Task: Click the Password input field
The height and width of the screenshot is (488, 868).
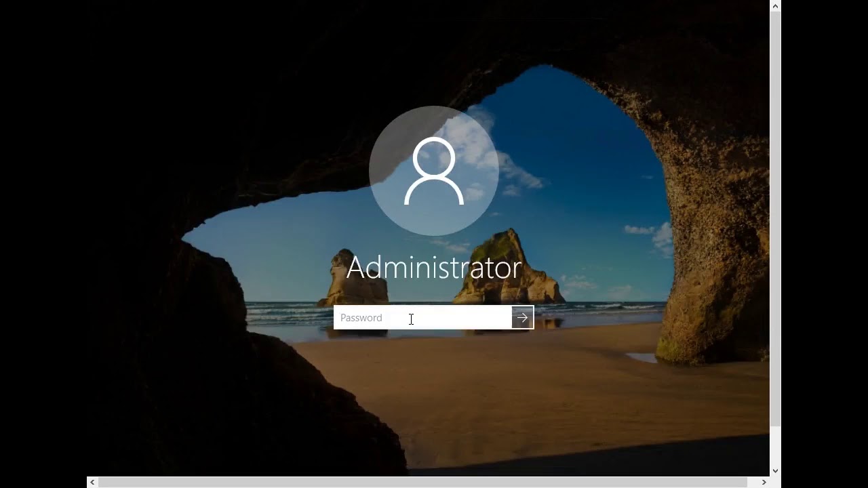Action: (422, 318)
